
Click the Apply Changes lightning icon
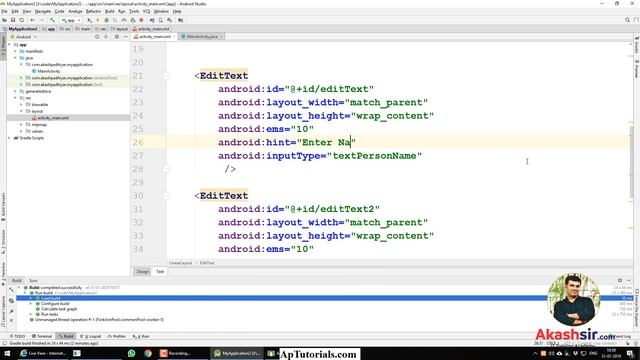pyautogui.click(x=98, y=20)
